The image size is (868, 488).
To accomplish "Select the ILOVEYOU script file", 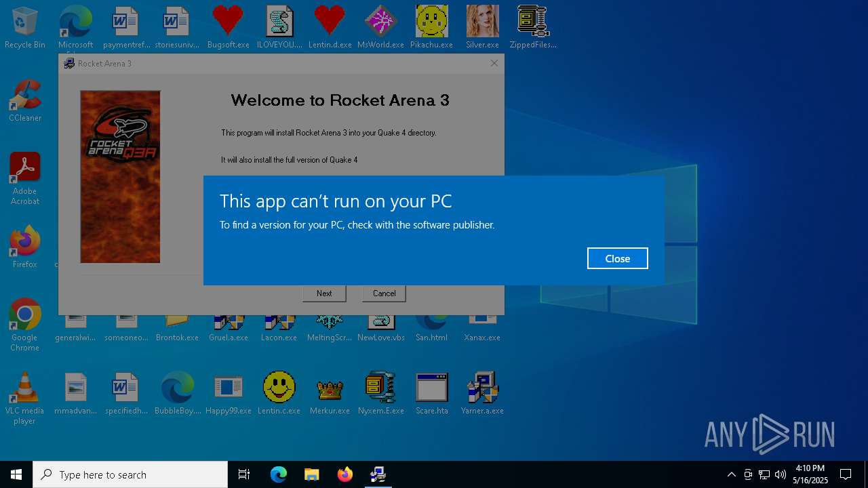I will [x=279, y=28].
